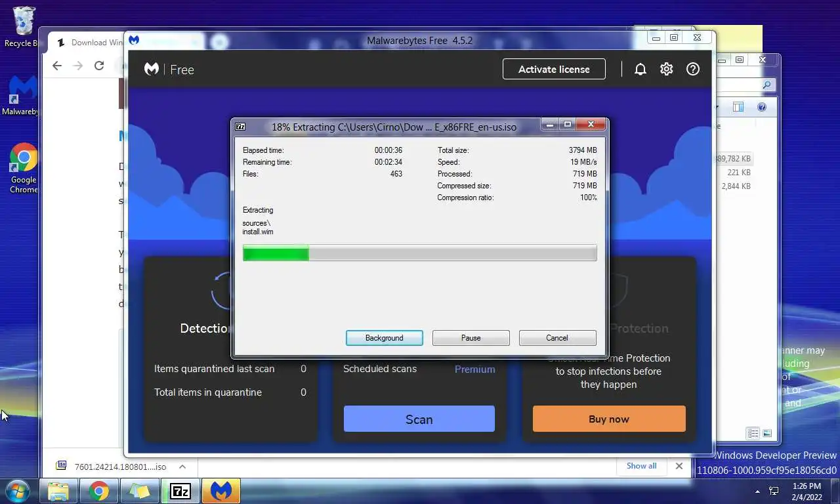Click Items quarantined last scan row

pos(230,369)
